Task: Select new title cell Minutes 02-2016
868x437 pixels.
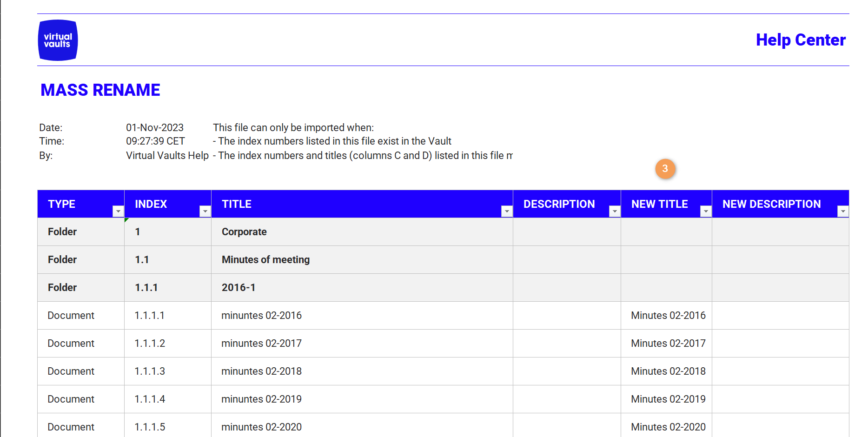Action: point(667,316)
